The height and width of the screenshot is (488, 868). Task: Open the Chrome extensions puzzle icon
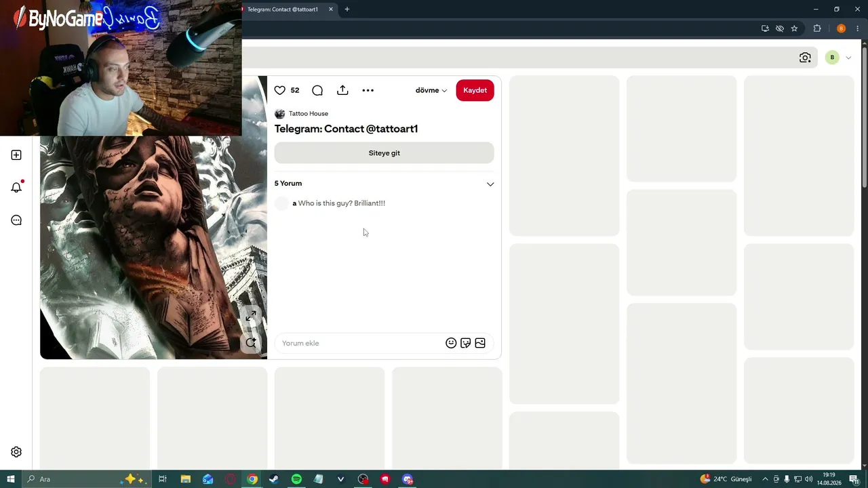pos(817,28)
